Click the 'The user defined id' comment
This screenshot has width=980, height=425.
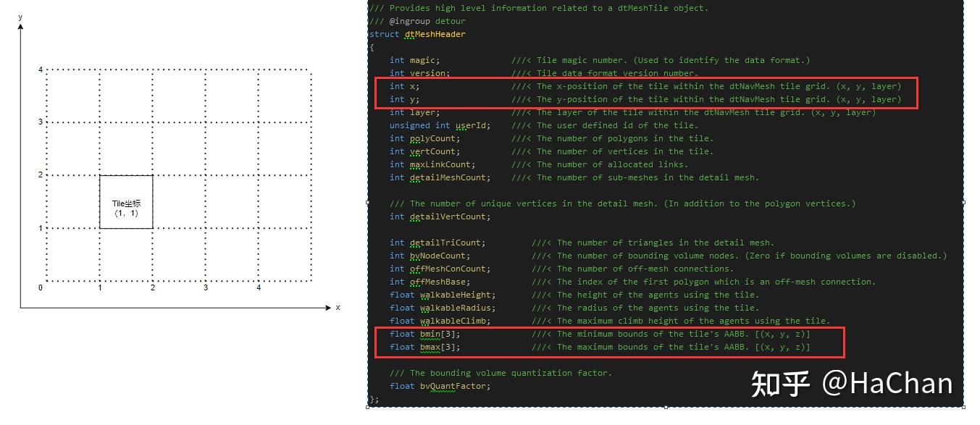tap(605, 125)
